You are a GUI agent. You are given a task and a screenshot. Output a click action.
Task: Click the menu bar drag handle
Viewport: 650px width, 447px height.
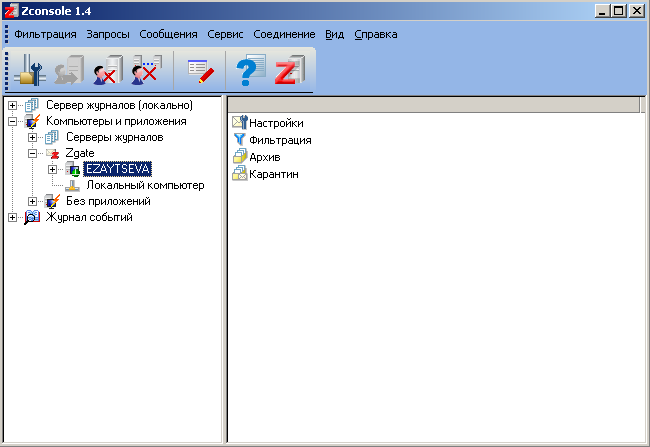tap(6, 34)
